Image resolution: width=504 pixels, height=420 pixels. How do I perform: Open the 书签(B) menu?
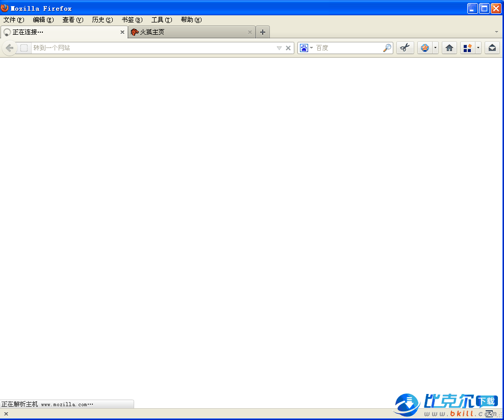(x=132, y=20)
